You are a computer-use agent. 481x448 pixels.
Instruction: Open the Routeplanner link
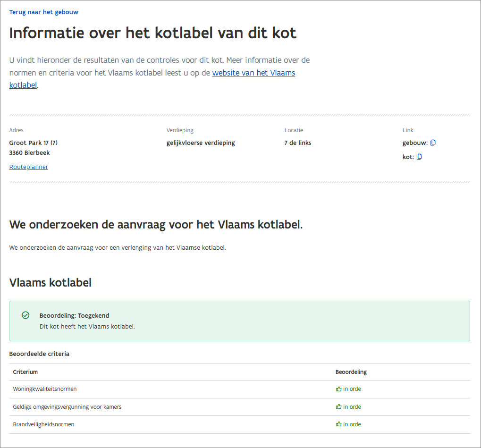28,167
